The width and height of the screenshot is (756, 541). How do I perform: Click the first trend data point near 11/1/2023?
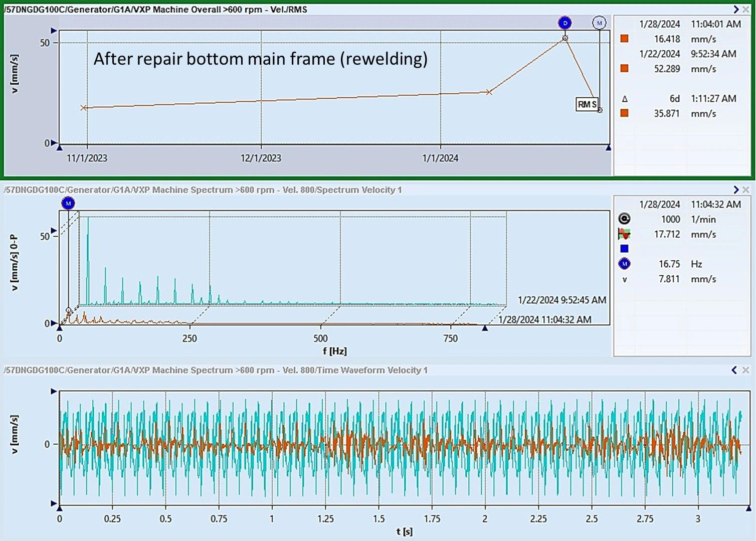tap(84, 107)
